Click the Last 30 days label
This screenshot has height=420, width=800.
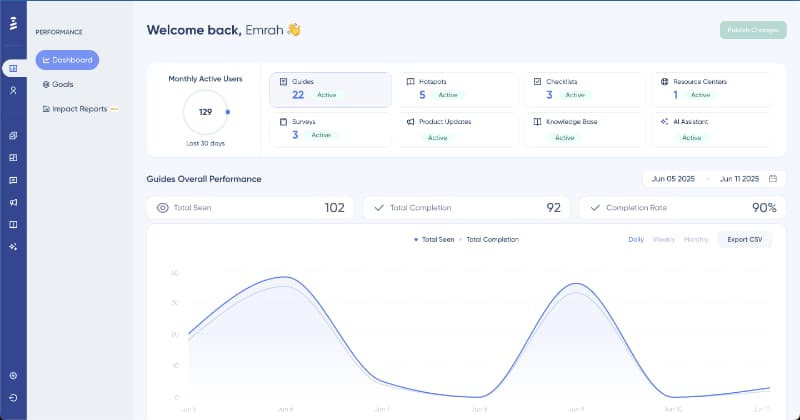[x=205, y=143]
